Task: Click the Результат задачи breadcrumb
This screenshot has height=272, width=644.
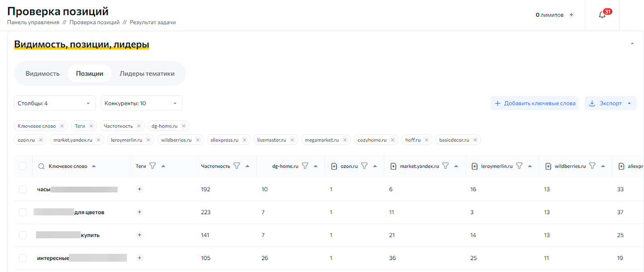Action: (152, 22)
